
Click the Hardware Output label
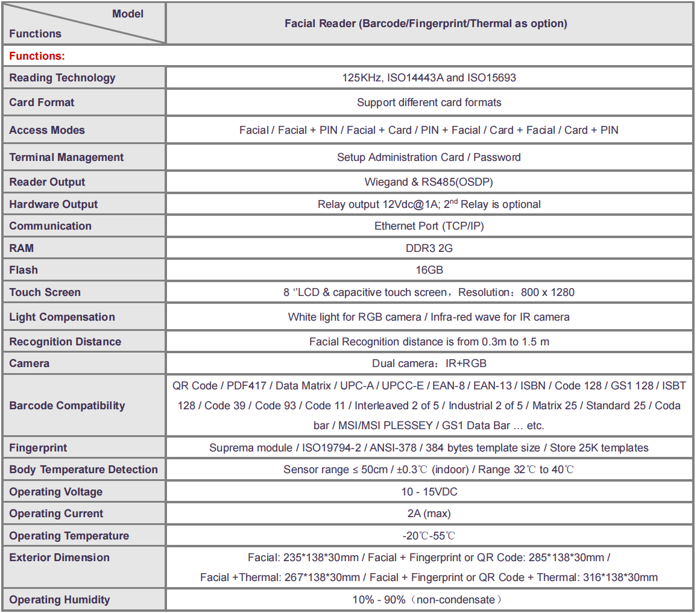coord(54,204)
